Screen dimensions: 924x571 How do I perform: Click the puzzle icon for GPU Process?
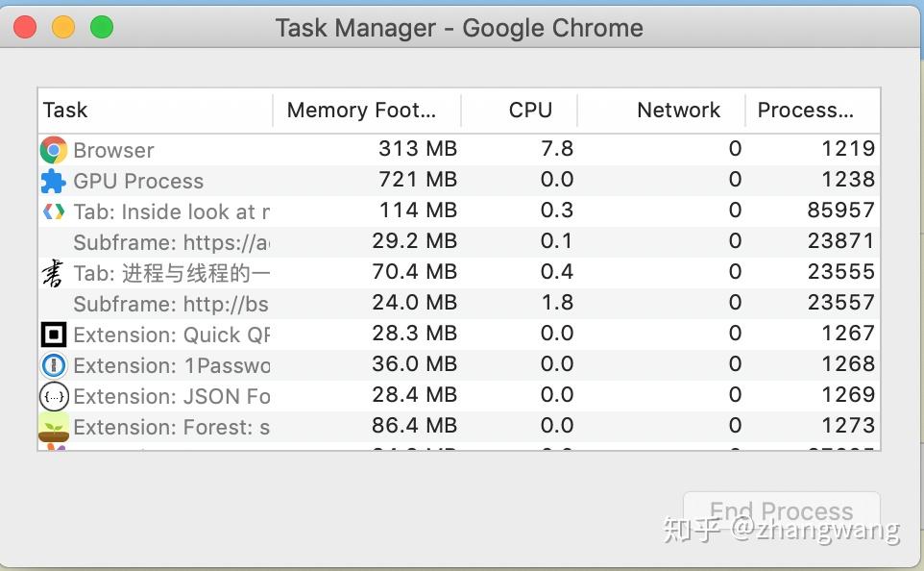(54, 181)
